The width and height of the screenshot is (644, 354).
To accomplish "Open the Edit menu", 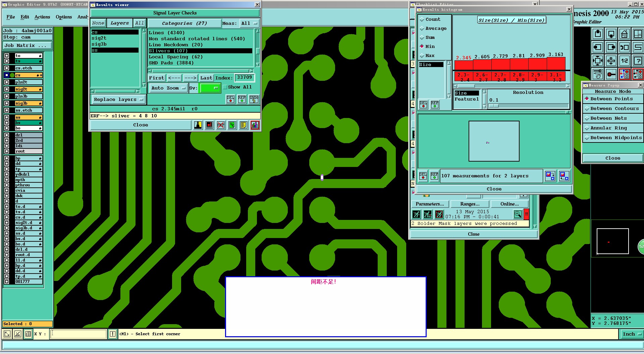I will (x=25, y=17).
